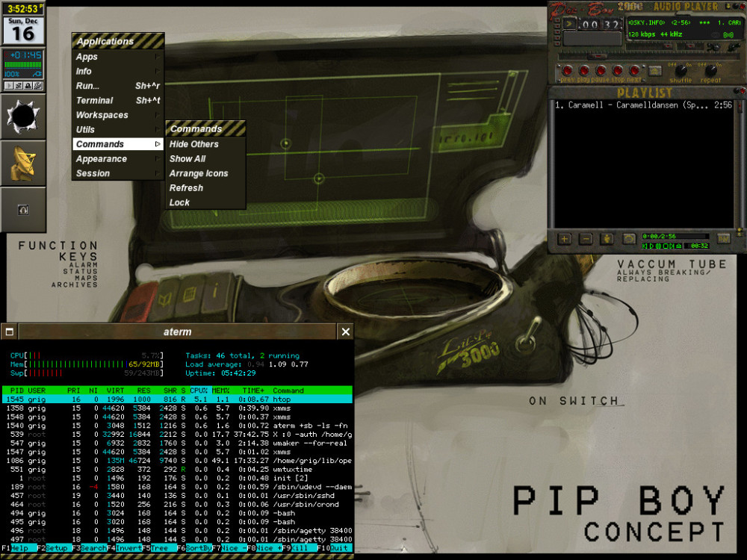Click the time display in audio player
This screenshot has height=560, width=747.
tap(601, 24)
